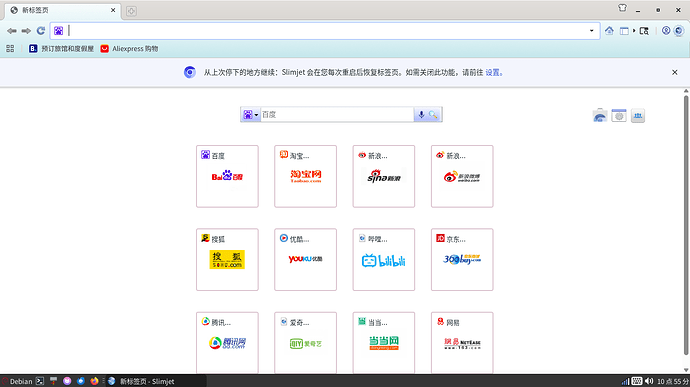690x387 pixels.
Task: Open the pink cat face taskbar icon
Action: (x=67, y=381)
